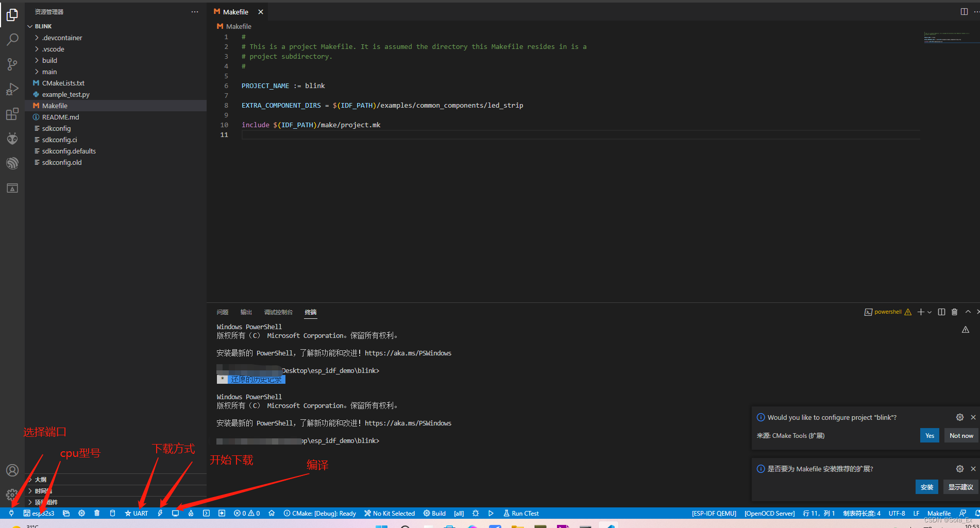Open SDK configuration editor gear icon
980x528 pixels.
point(81,513)
